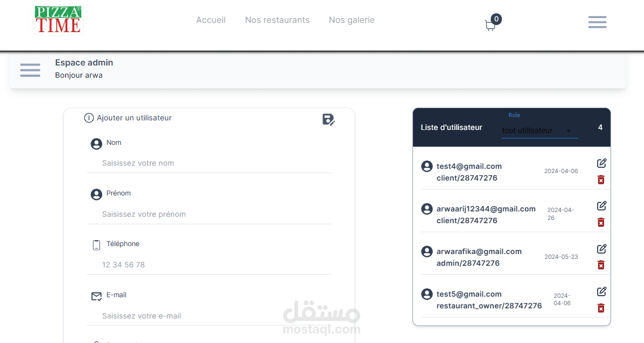This screenshot has height=343, width=644.
Task: Edit user arwaarij12344@gmail.com
Action: [x=601, y=206]
